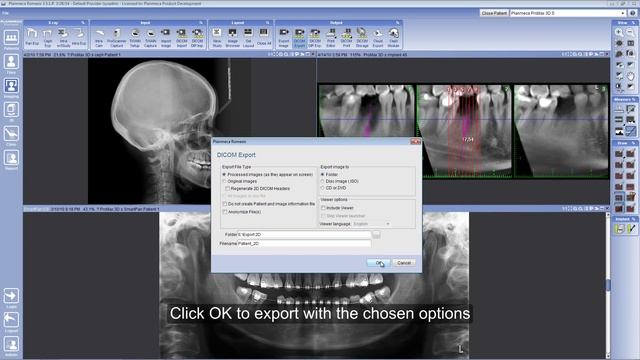Expand the Input toolbar group options
Screen dimensions: 640x360
pos(201,23)
